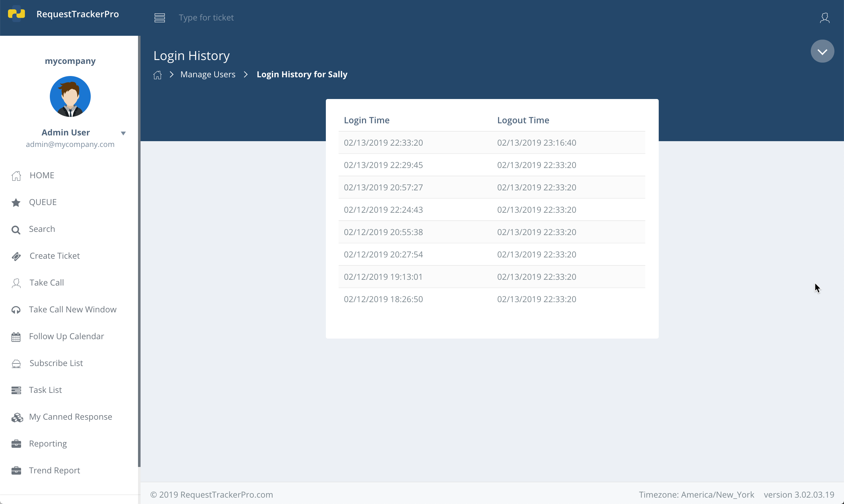Click login time 02/12/2019 20:27:54

point(383,255)
